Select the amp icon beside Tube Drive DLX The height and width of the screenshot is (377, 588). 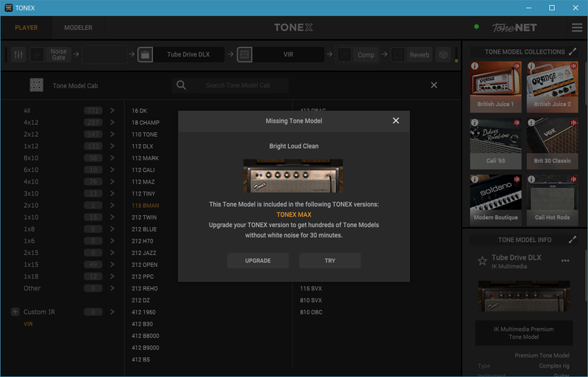click(x=145, y=55)
